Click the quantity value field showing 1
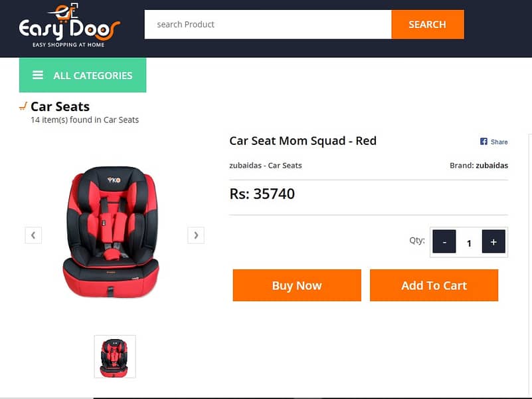 point(469,243)
